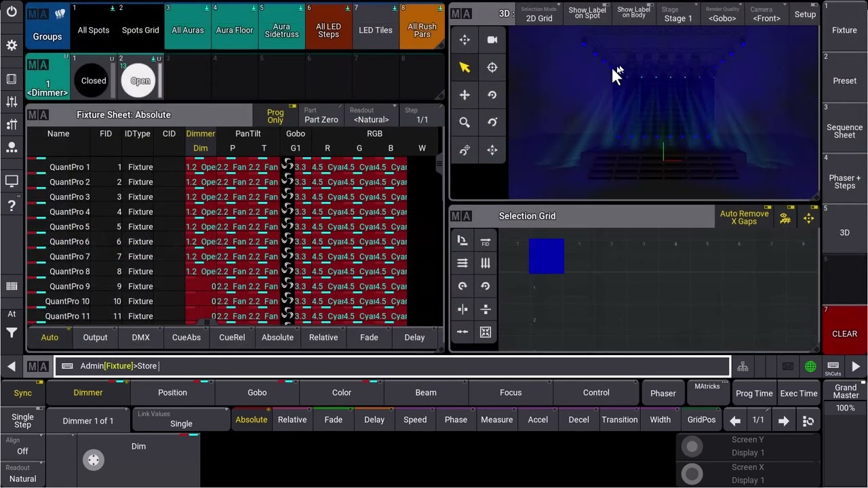Click the downward arrows align icon in Selection Grid
This screenshot has width=868, height=488.
486,263
